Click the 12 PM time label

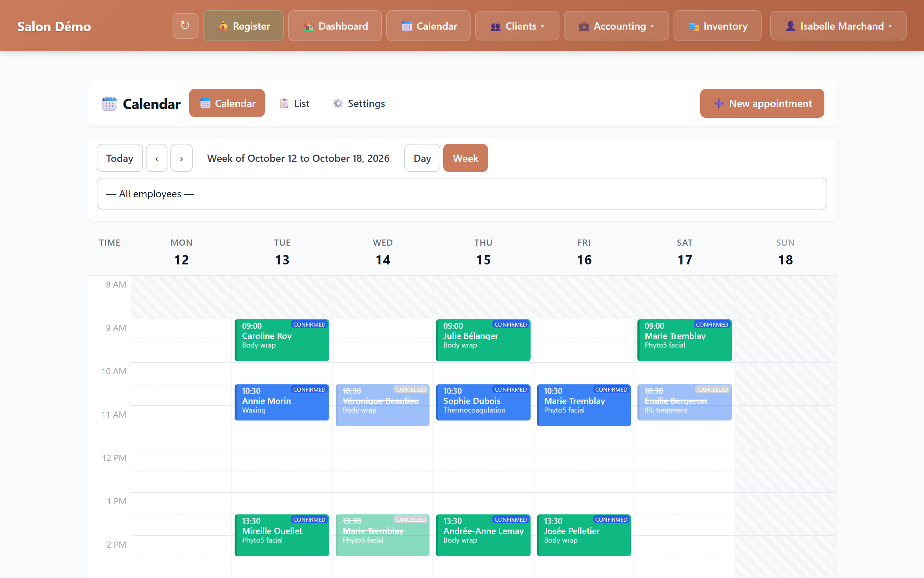[x=114, y=458]
